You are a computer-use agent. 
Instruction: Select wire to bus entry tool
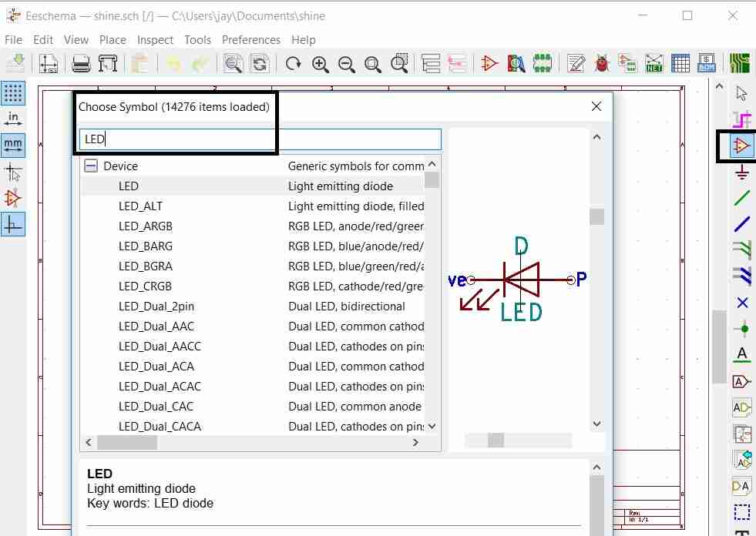[x=742, y=250]
